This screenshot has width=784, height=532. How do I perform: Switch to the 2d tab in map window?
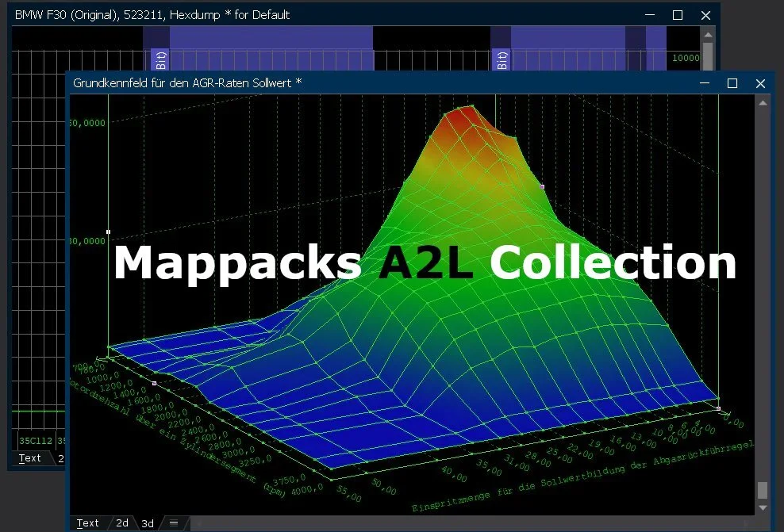(122, 523)
